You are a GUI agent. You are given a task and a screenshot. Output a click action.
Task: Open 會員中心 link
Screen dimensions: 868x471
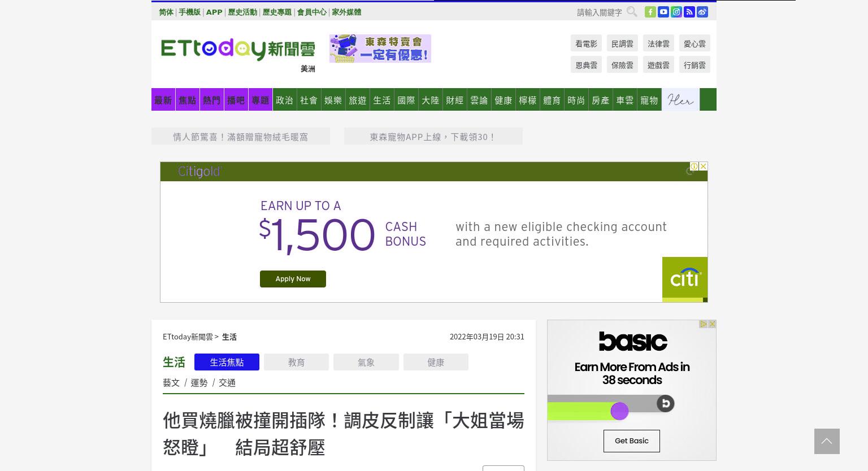pyautogui.click(x=311, y=12)
